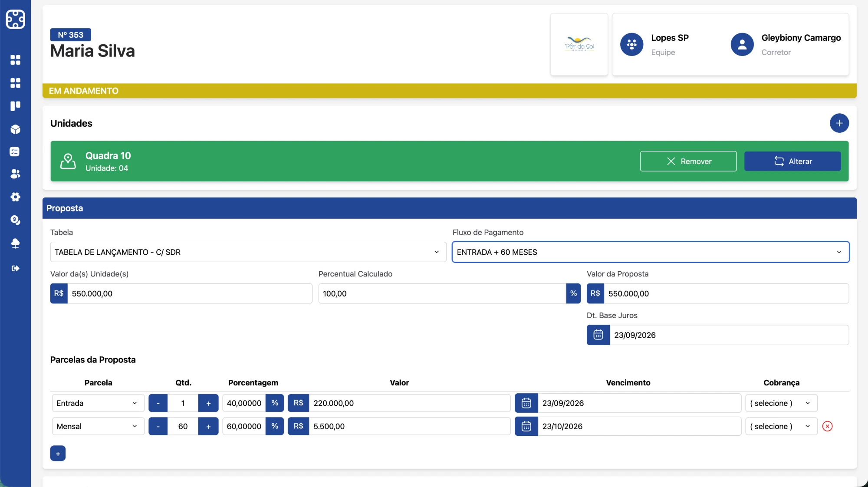
Task: Click the logout icon in sidebar
Action: [x=15, y=268]
